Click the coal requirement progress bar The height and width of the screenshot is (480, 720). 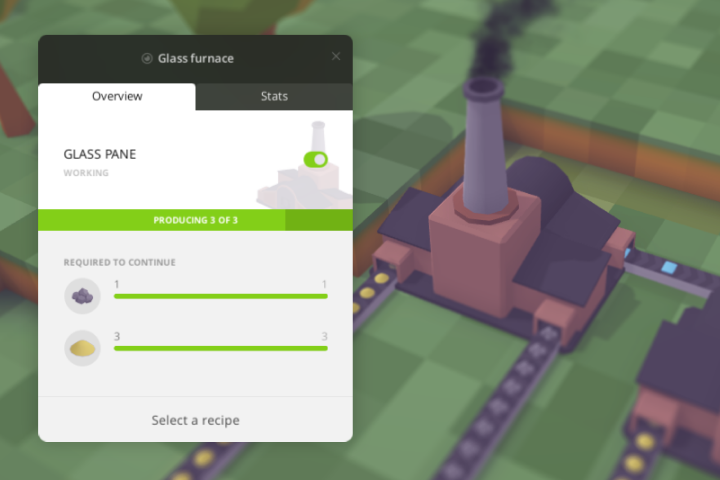tap(221, 296)
